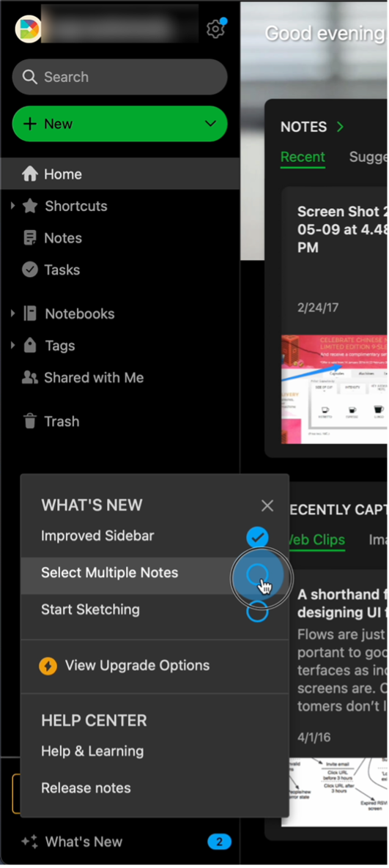Switch to the Recent notes tab
The width and height of the screenshot is (389, 868).
point(303,157)
